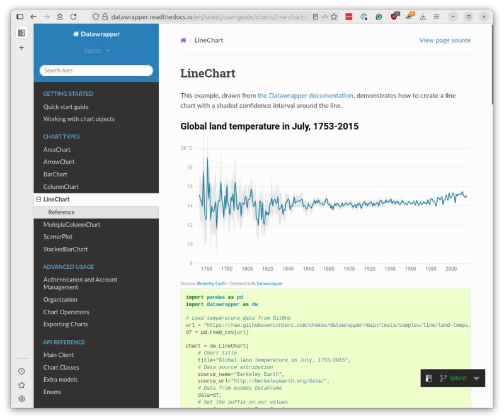This screenshot has width=504, height=420.
Task: Open the Enums API reference
Action: point(52,392)
